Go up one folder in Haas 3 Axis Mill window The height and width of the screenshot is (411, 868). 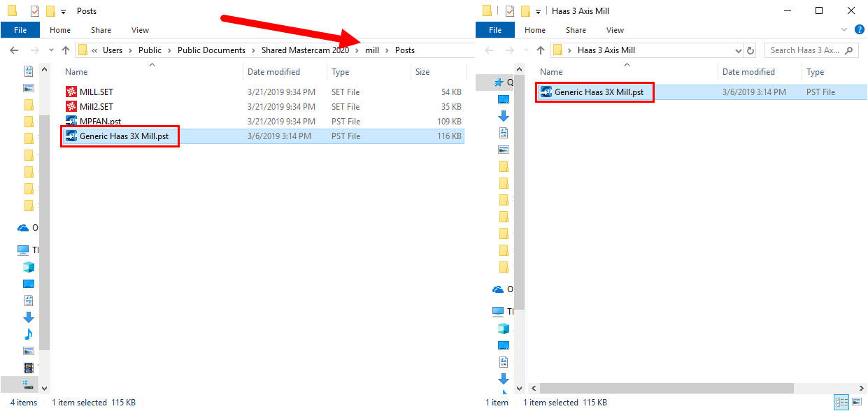[541, 50]
